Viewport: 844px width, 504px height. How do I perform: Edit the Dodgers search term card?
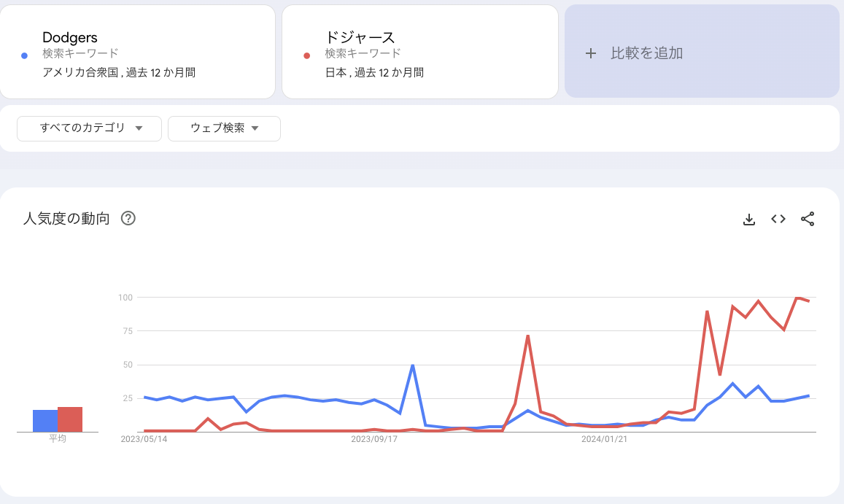click(138, 52)
